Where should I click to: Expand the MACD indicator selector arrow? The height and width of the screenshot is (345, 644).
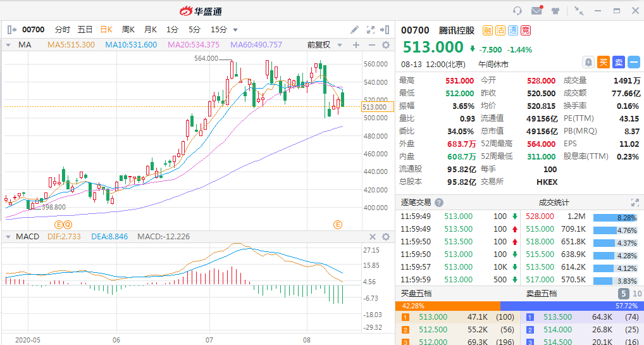point(8,237)
